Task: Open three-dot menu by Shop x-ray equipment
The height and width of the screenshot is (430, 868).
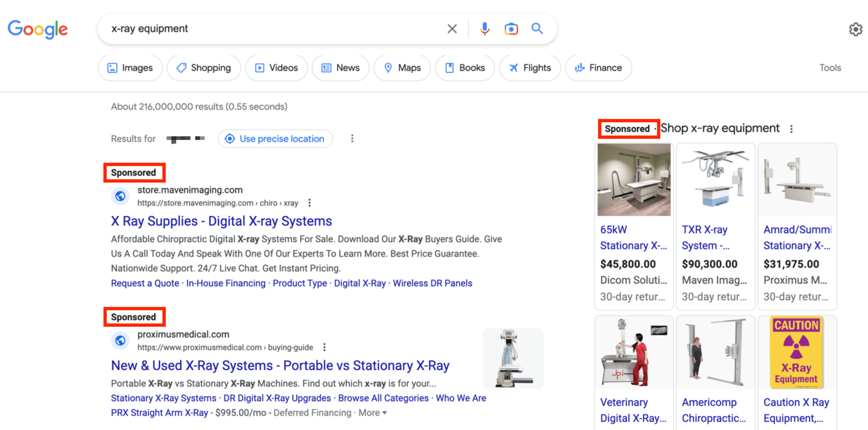Action: [791, 129]
